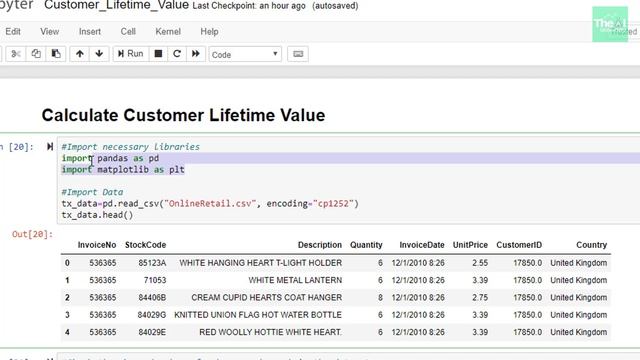Interrupt the kernel with stop icon

pyautogui.click(x=158, y=54)
